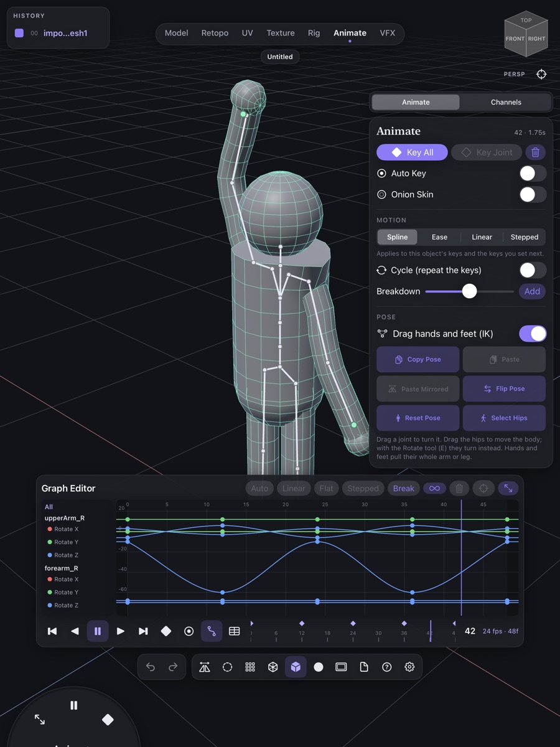Screen dimensions: 560x747
Task: Click the Flip Pose button
Action: (504, 388)
